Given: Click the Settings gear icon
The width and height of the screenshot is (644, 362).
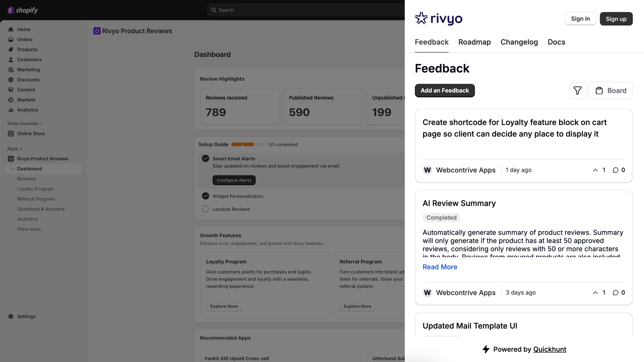Looking at the screenshot, I should coord(11,316).
